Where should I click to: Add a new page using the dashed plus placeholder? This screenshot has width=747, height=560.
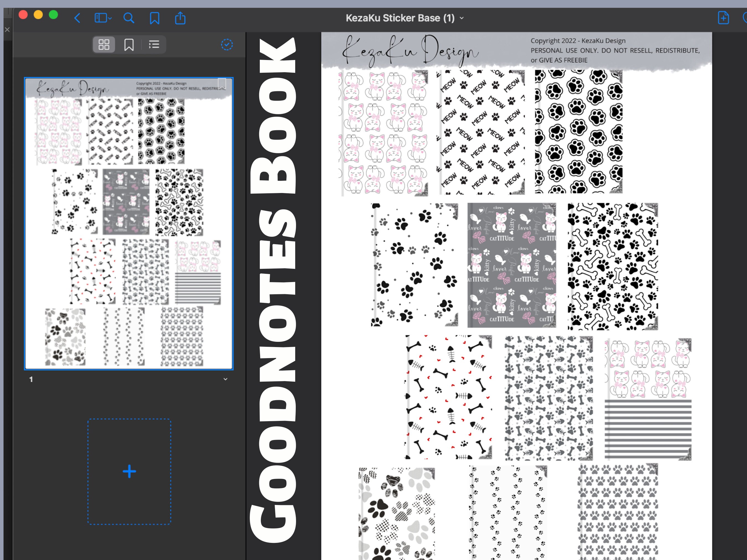coord(129,471)
